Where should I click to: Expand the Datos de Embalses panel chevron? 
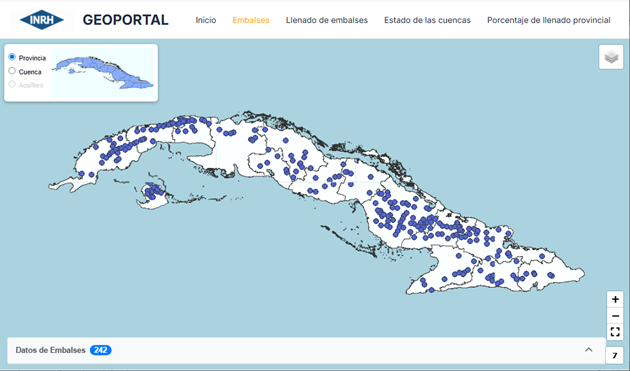(x=589, y=350)
